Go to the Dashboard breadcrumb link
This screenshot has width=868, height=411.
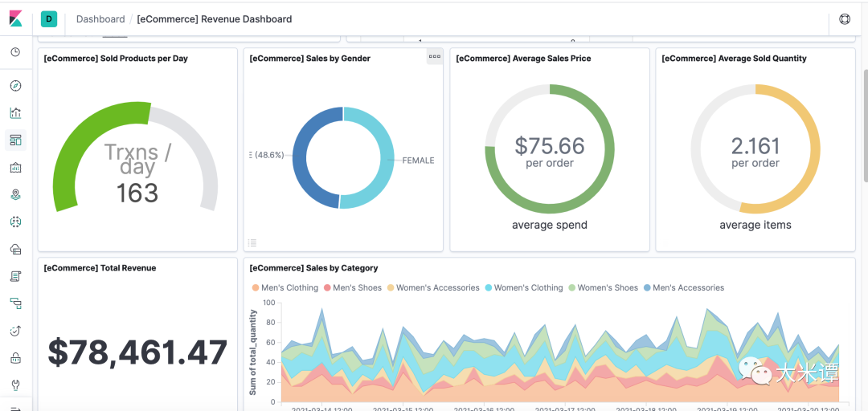(x=100, y=18)
